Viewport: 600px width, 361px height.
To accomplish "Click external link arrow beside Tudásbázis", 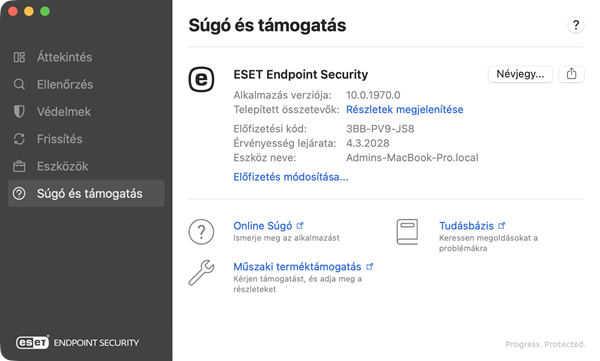I will [x=502, y=225].
